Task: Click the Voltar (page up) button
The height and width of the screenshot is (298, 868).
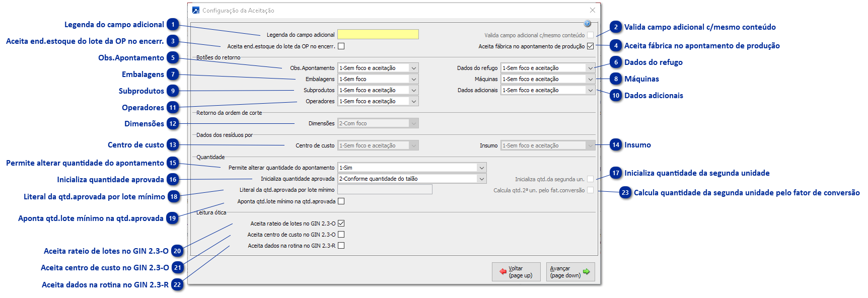Action: [516, 272]
